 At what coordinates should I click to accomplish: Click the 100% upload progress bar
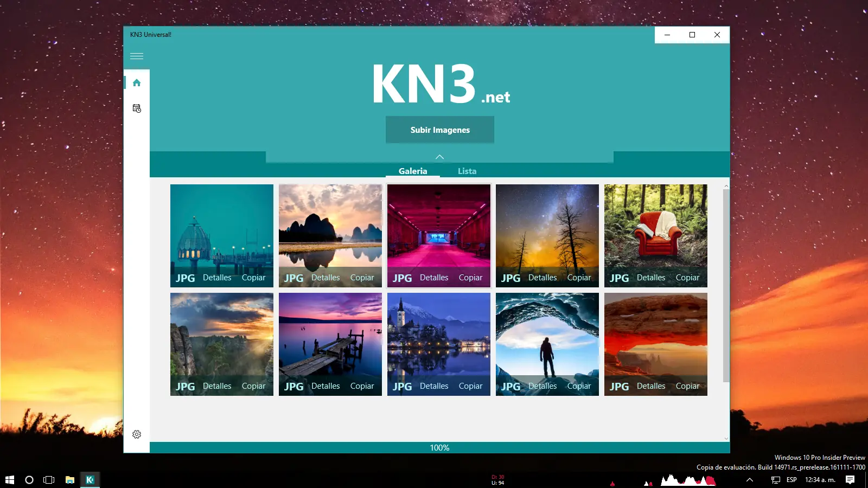(439, 448)
